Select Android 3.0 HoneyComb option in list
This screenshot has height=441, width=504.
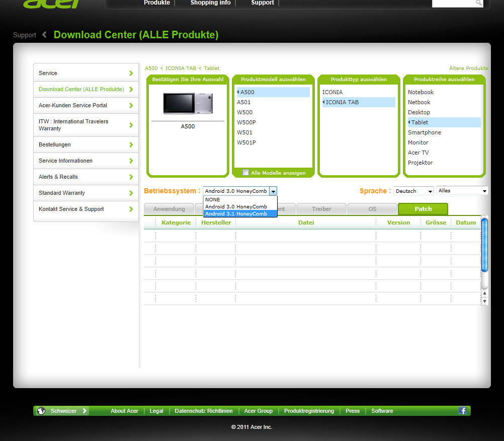pos(240,206)
